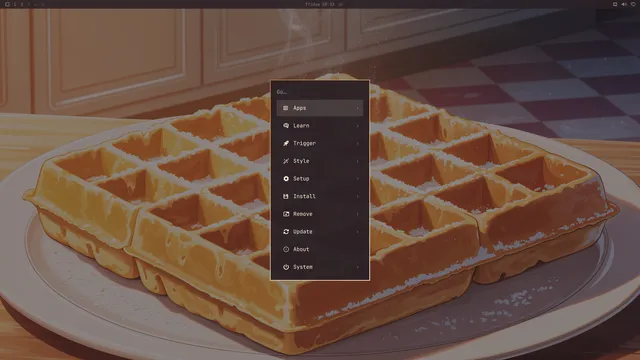Expand the Learn submenu chevron
640x360 pixels.
click(358, 126)
